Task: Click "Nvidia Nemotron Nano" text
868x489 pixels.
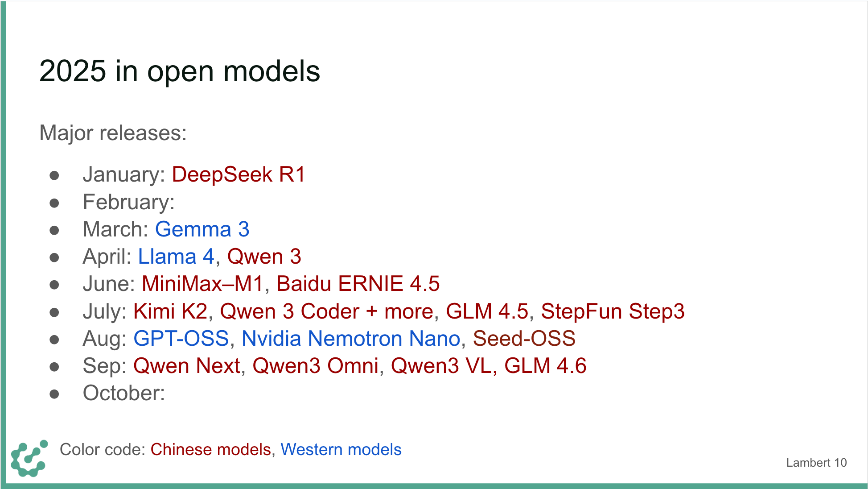Action: tap(350, 339)
